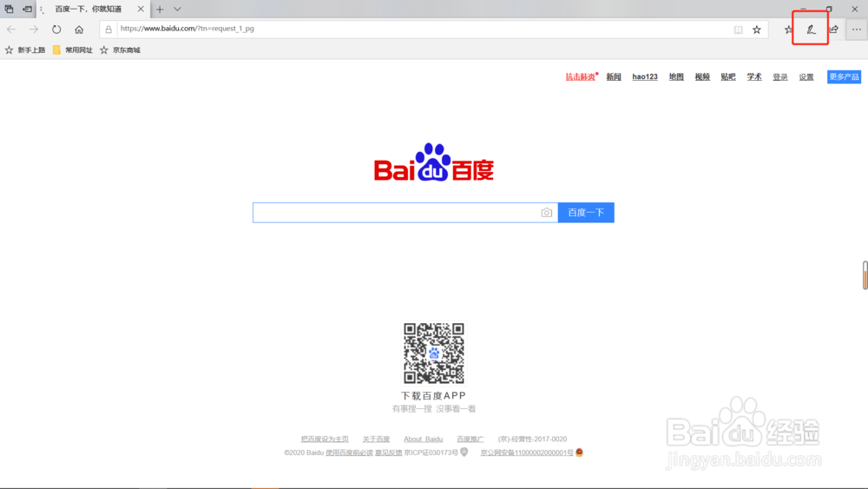The height and width of the screenshot is (489, 868).
Task: Open 使用百度前必读 link
Action: tap(349, 453)
